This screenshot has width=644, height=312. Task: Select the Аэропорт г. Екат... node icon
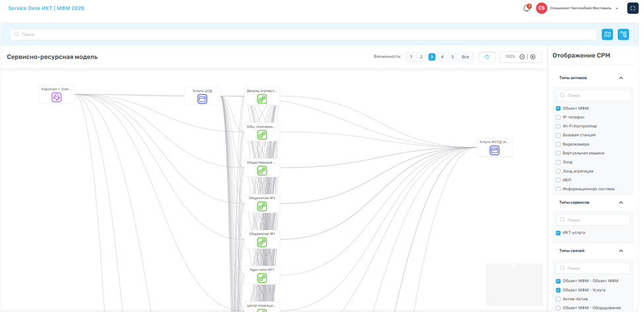coord(57,97)
